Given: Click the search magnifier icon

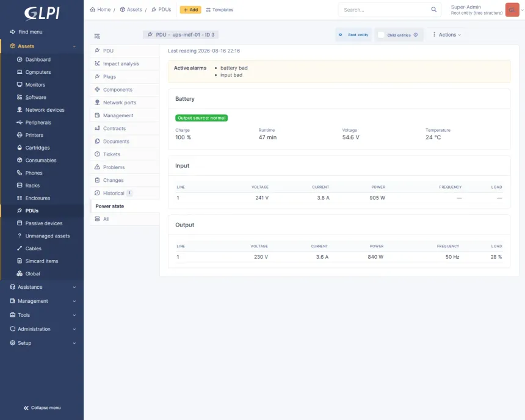Looking at the screenshot, I should click(x=434, y=9).
